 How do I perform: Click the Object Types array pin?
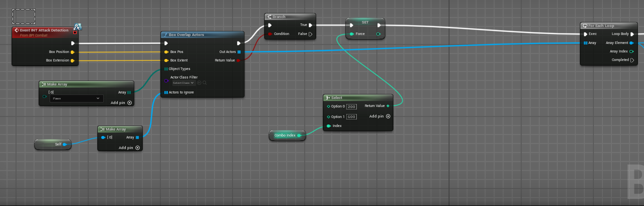click(x=166, y=69)
